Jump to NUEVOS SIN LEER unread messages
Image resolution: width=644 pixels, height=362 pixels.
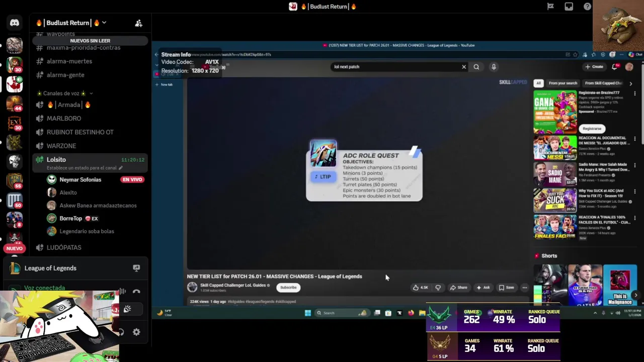pos(90,41)
